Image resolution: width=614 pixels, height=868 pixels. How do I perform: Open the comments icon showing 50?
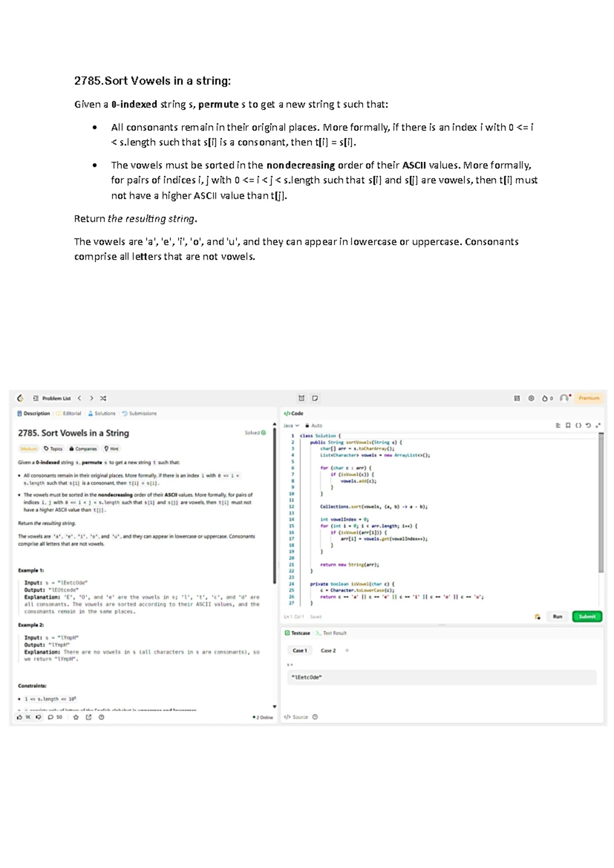(55, 718)
